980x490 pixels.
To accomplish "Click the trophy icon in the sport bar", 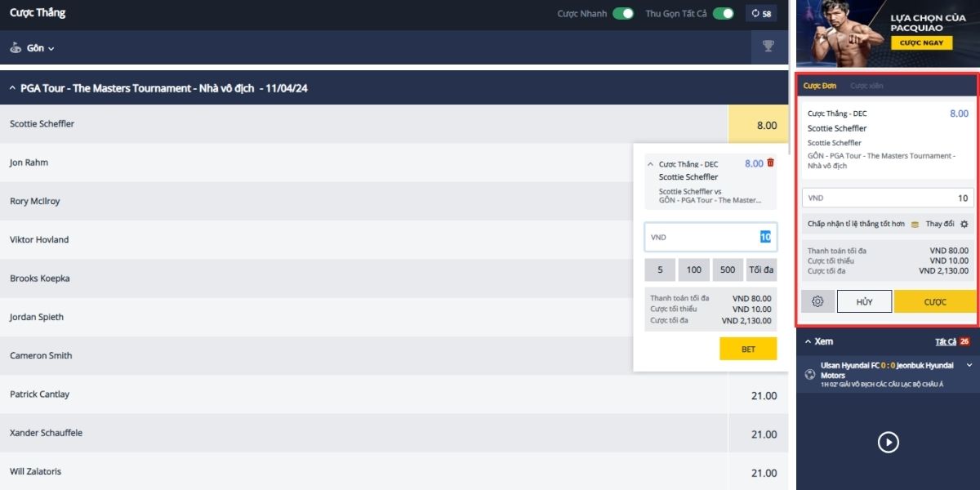I will [768, 47].
